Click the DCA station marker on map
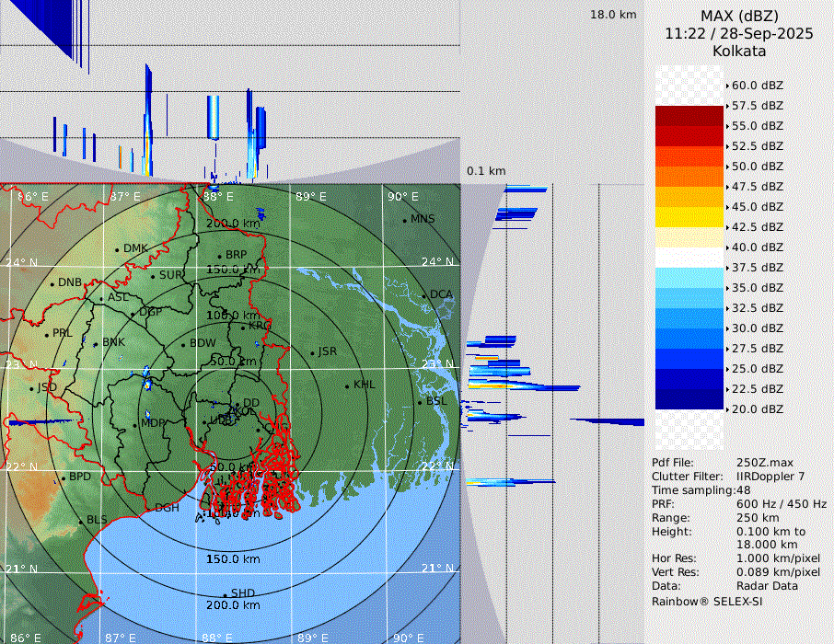Image resolution: width=834 pixels, height=644 pixels. click(424, 295)
